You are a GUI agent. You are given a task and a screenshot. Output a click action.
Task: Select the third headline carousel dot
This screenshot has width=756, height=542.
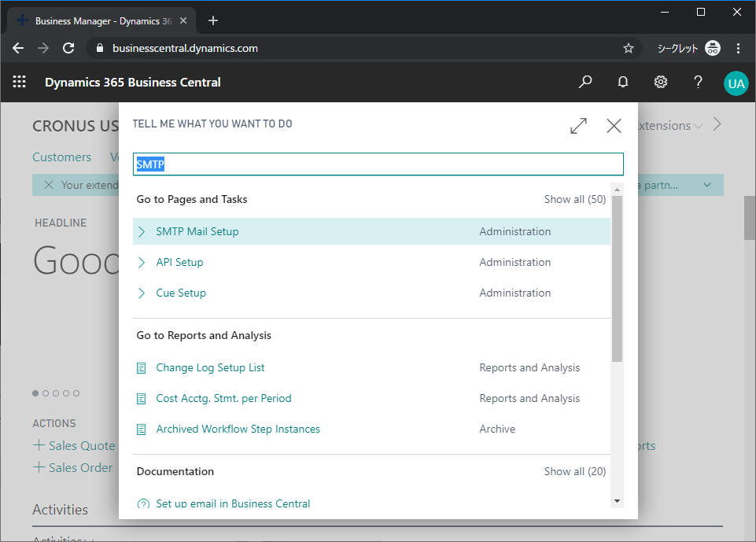click(x=56, y=393)
